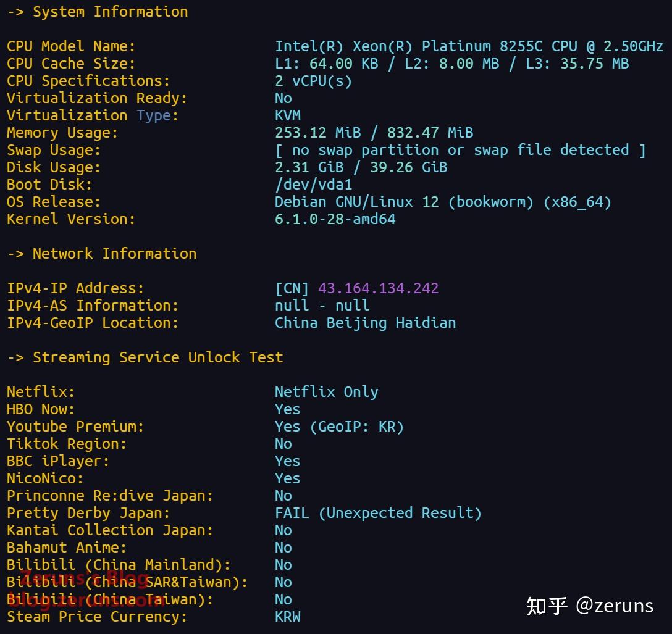Click the IP address 43.164.134.242

pos(378,288)
